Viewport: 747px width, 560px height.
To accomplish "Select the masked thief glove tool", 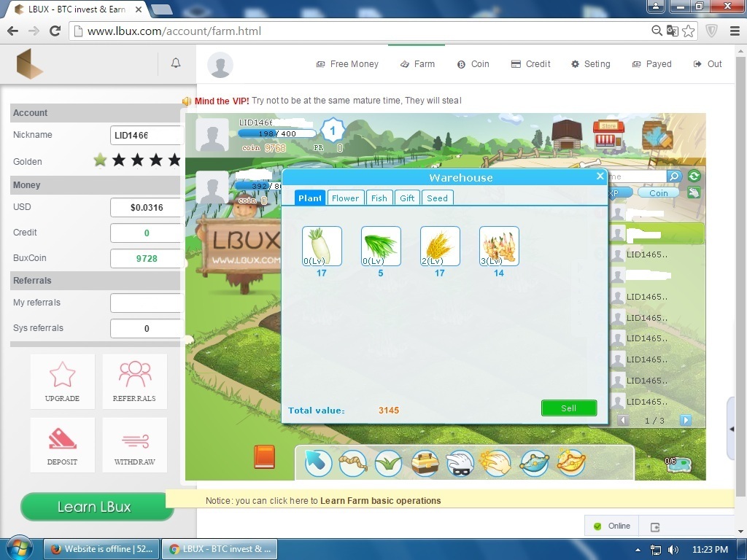I will point(461,463).
